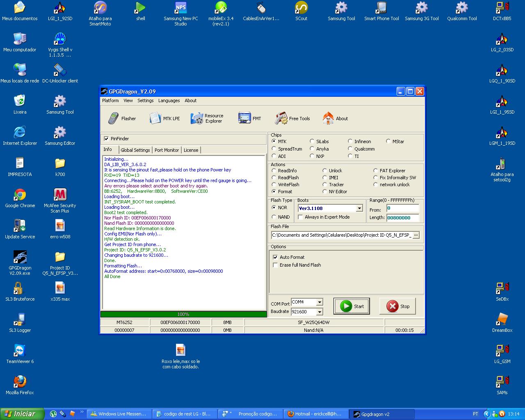The image size is (525, 420).
Task: Enable Erase full Nand Flash
Action: tap(275, 265)
